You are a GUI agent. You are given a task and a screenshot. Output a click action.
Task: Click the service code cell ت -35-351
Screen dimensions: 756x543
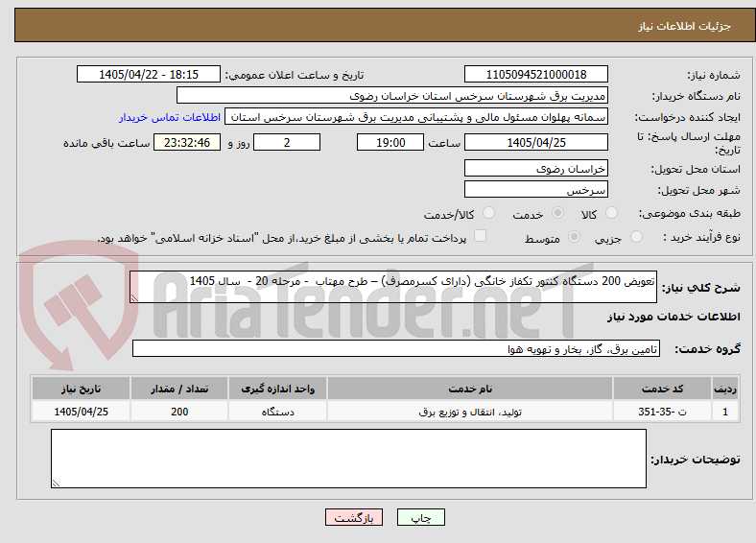click(663, 412)
